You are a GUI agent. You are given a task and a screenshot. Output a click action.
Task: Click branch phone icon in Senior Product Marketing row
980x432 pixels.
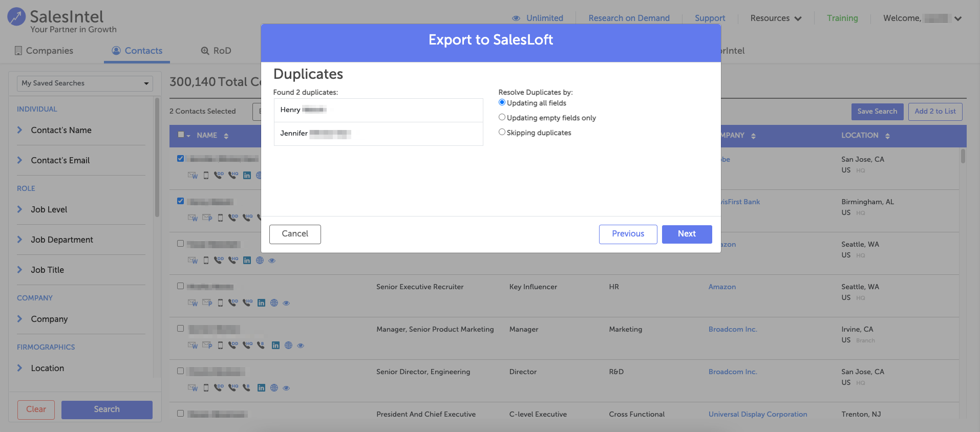coord(261,345)
